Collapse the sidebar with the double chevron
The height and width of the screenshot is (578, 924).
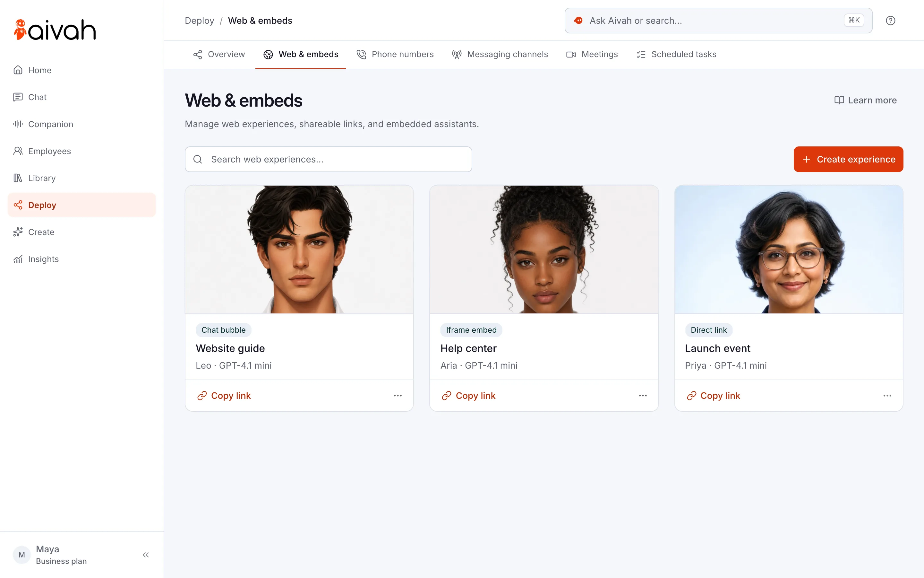(x=145, y=555)
